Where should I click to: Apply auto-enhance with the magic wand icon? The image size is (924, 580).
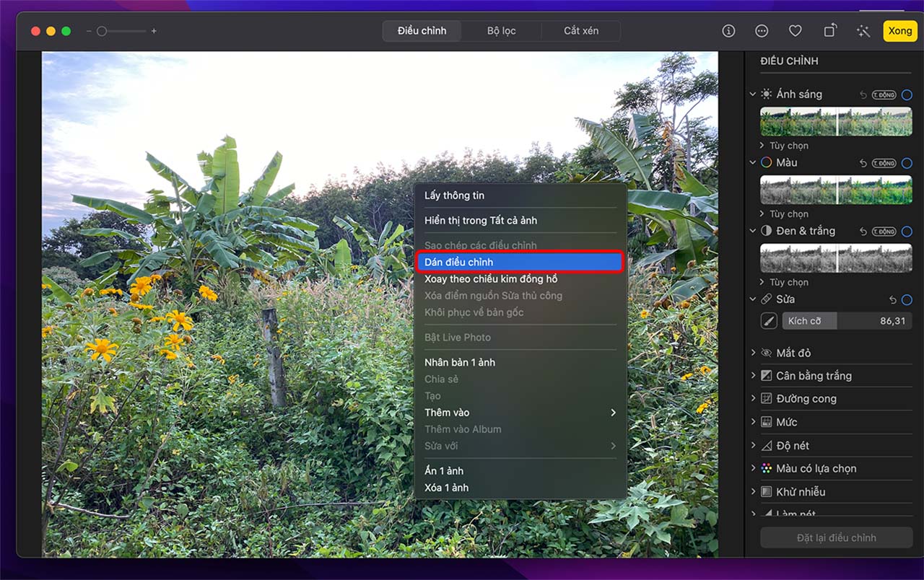tap(863, 31)
